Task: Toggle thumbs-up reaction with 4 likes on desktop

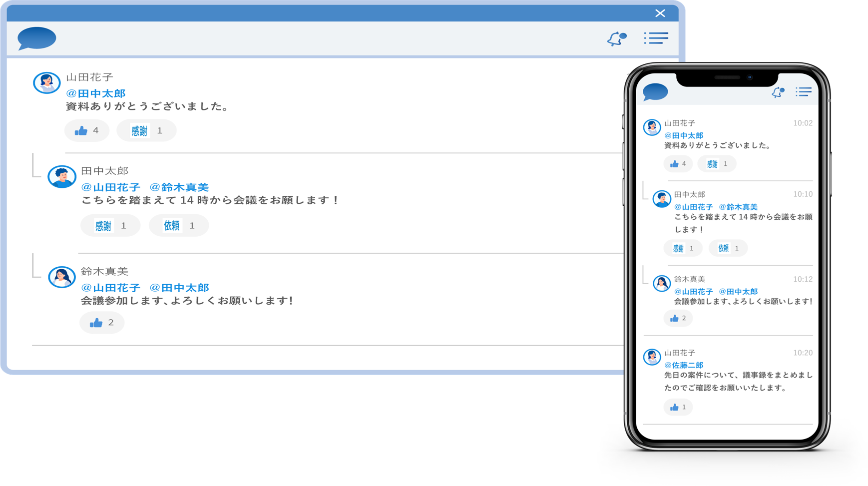Action: 86,131
